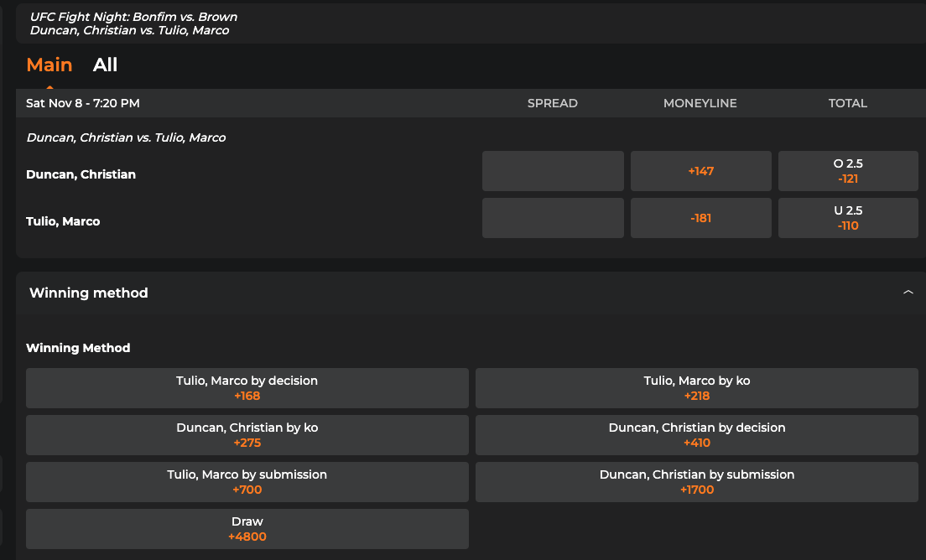Choose Duncan, Christian by decision +410

[696, 435]
